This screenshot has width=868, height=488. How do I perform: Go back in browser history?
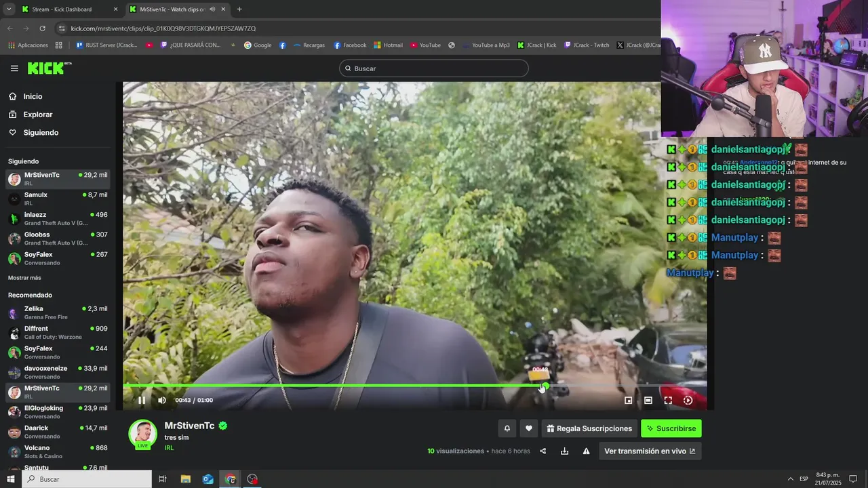click(10, 28)
